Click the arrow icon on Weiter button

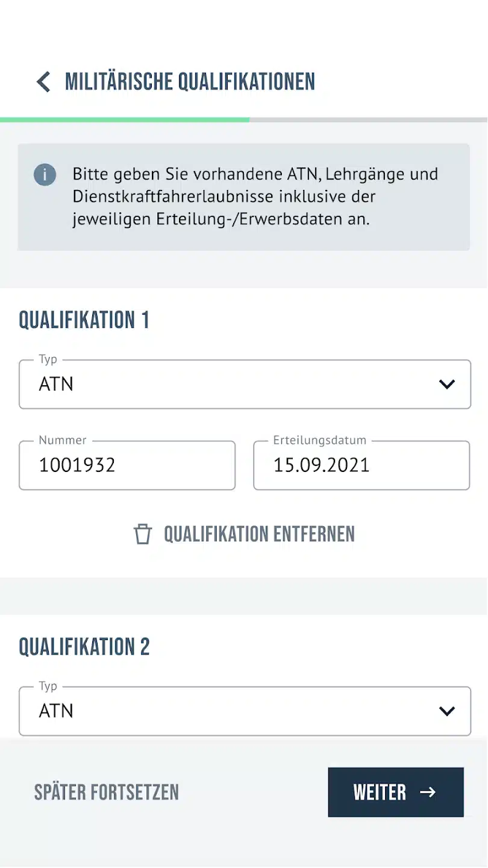(428, 792)
